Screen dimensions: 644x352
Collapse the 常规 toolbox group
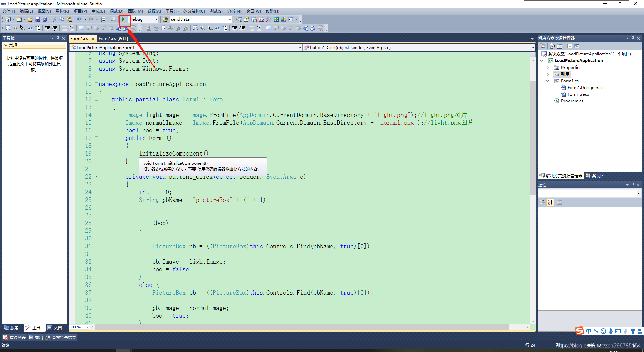click(6, 45)
